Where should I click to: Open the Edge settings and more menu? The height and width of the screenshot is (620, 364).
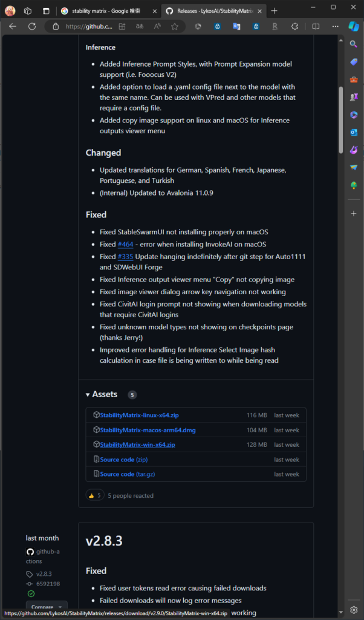pyautogui.click(x=335, y=27)
